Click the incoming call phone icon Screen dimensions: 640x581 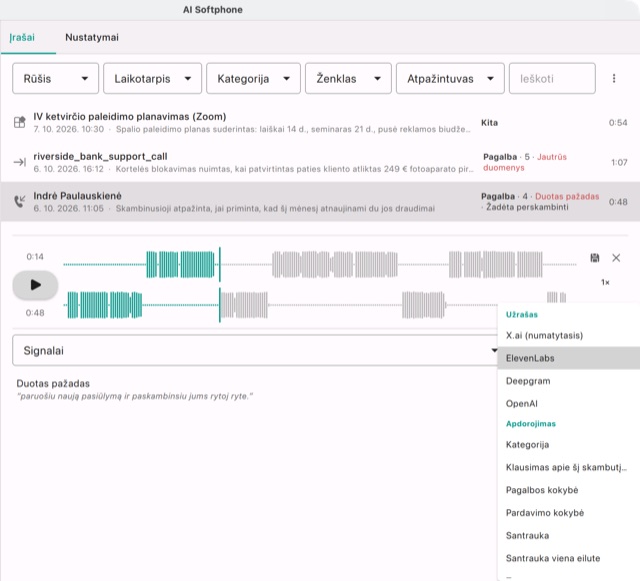(x=20, y=202)
